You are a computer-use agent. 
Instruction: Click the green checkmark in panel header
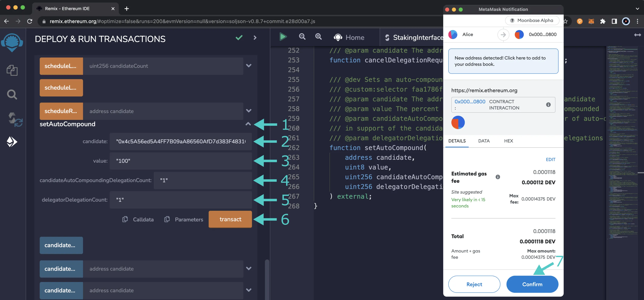tap(239, 38)
